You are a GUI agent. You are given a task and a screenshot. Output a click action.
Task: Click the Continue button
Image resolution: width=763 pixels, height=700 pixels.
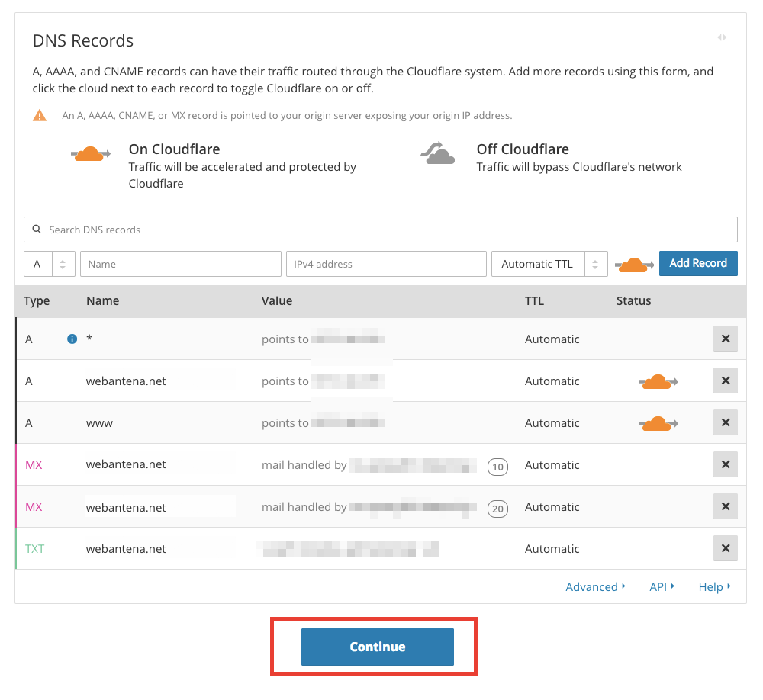tap(378, 647)
